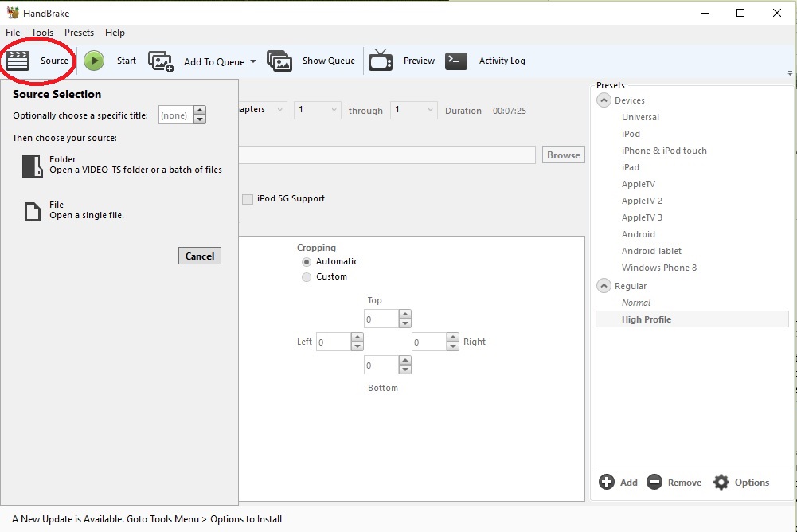The height and width of the screenshot is (532, 797).
Task: Click the Preview television icon
Action: click(x=381, y=60)
